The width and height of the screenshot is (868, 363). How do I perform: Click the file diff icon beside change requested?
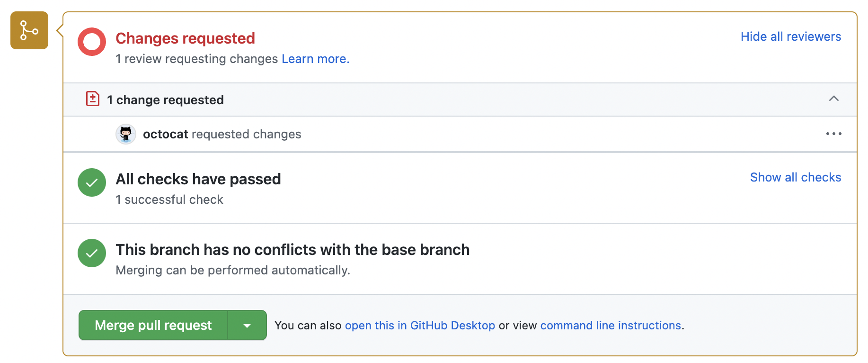point(93,99)
